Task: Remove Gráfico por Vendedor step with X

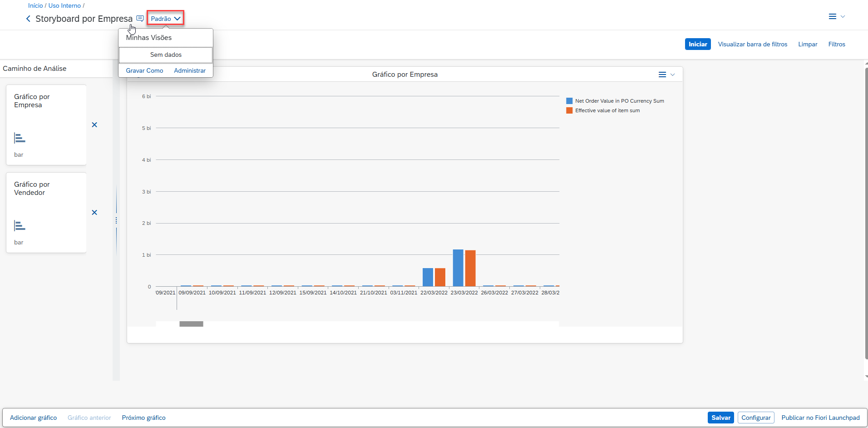Action: (x=94, y=213)
